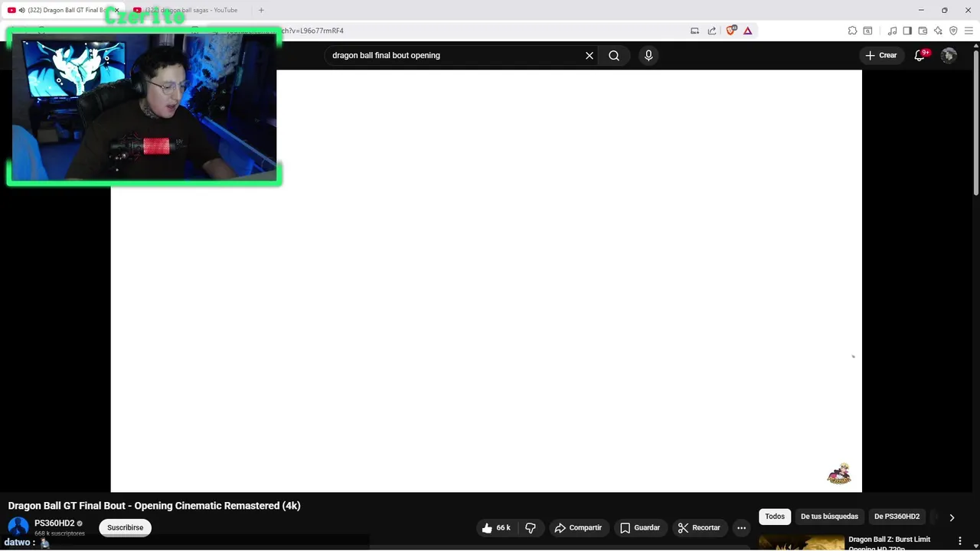980x551 pixels.
Task: Open the account avatar menu
Action: 949,55
